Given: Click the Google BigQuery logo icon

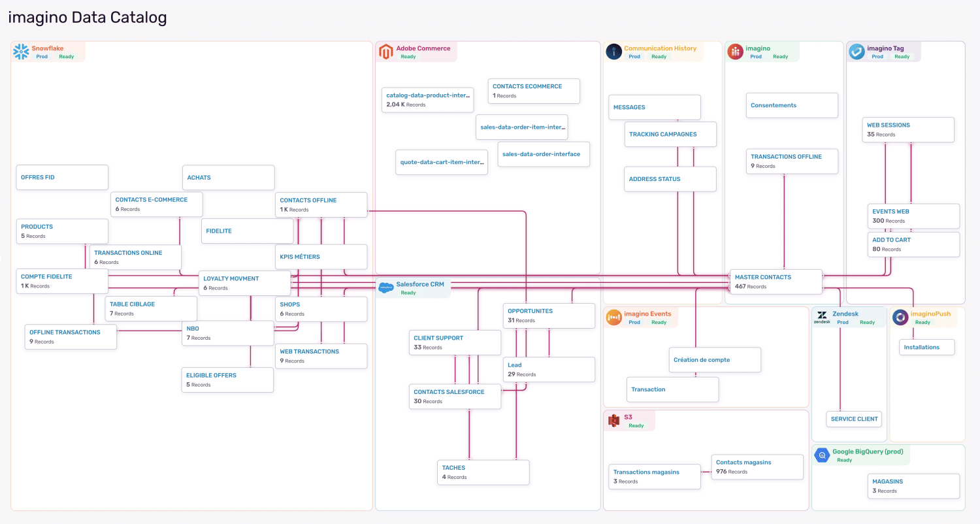Looking at the screenshot, I should pos(822,455).
